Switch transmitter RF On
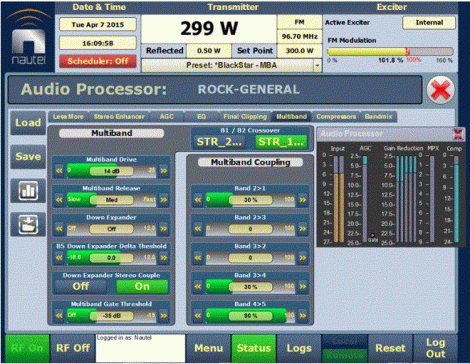 tap(27, 348)
